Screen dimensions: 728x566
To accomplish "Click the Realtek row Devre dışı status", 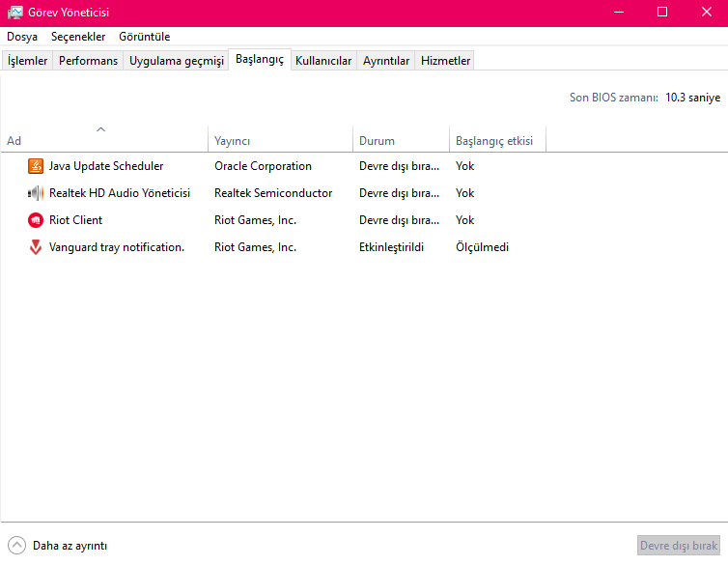I will coord(399,193).
